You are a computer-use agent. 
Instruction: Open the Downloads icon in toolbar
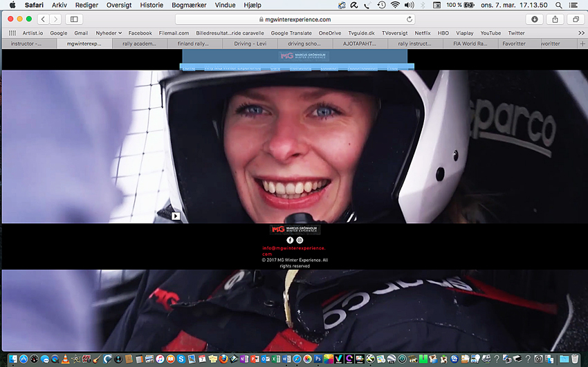coord(534,19)
